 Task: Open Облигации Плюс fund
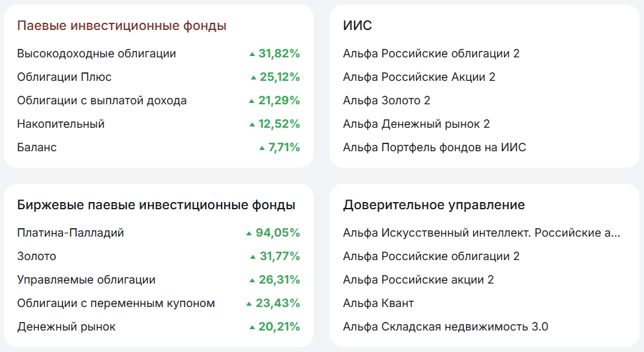[x=65, y=77]
